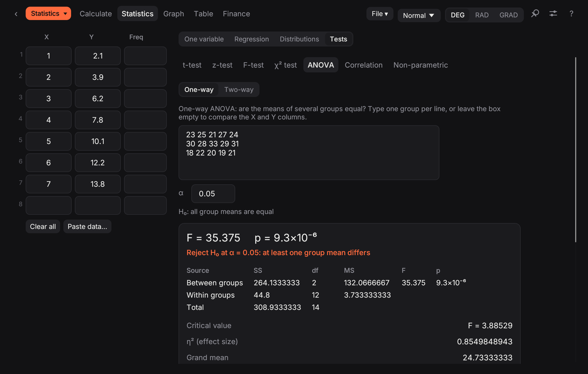This screenshot has width=588, height=374.
Task: Choose the χ² test tab
Action: [285, 65]
